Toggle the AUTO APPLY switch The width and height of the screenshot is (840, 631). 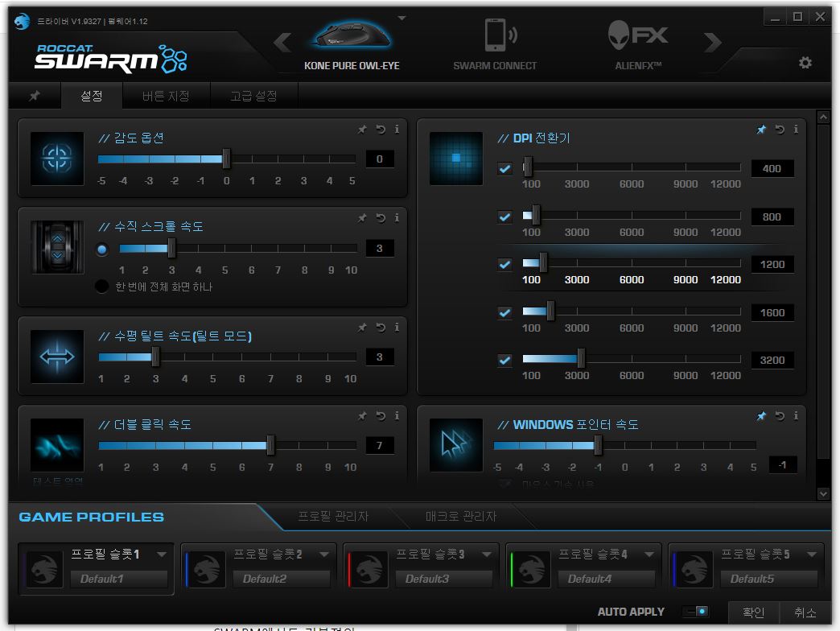pyautogui.click(x=696, y=611)
